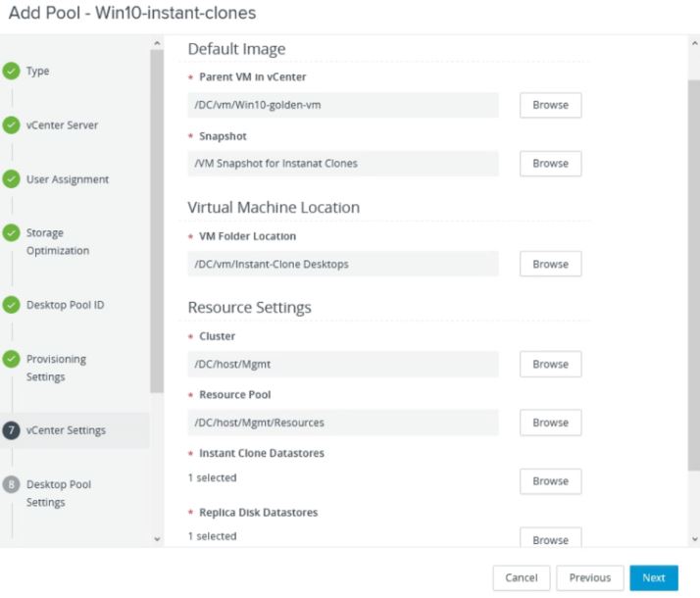Image resolution: width=700 pixels, height=598 pixels.
Task: Click the green checkmark beside User Assignment
Action: (x=11, y=179)
